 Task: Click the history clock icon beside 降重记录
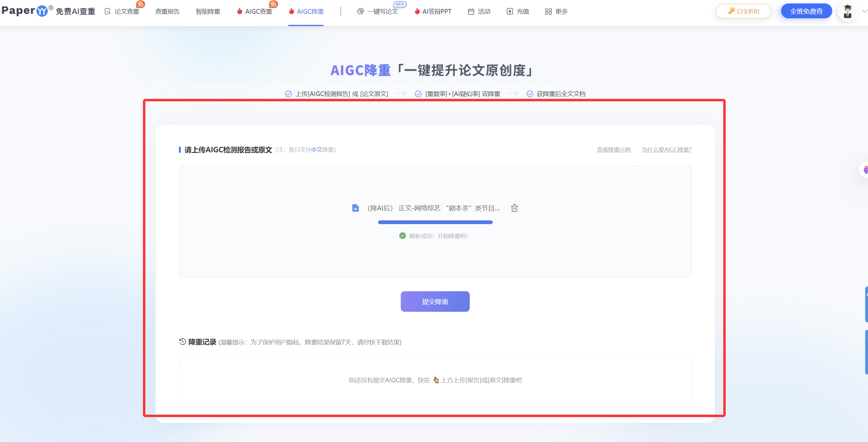coord(182,342)
